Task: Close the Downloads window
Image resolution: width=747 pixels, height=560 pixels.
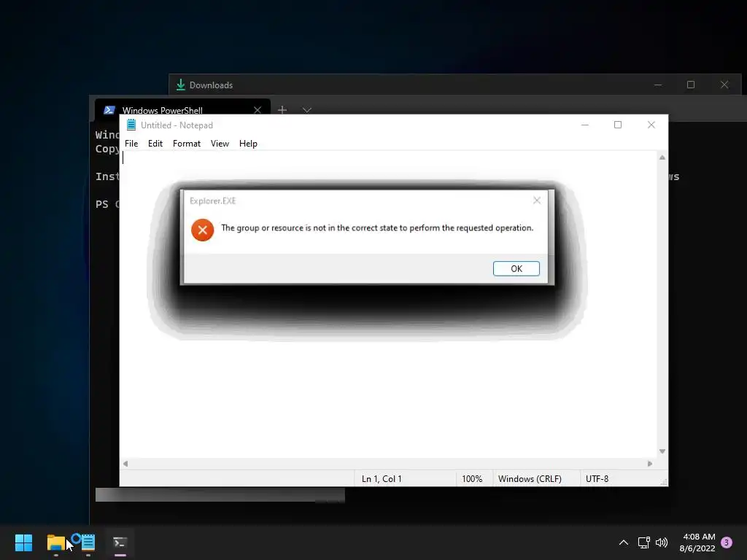Action: click(724, 85)
